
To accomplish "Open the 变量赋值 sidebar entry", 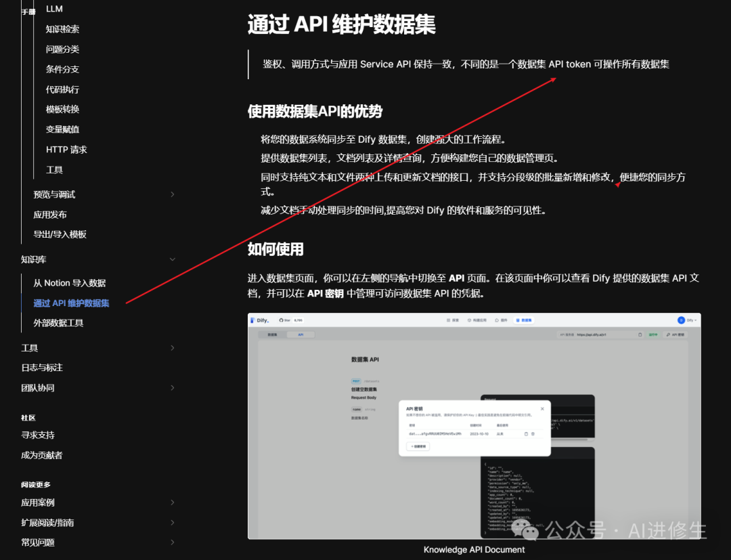I will (62, 129).
